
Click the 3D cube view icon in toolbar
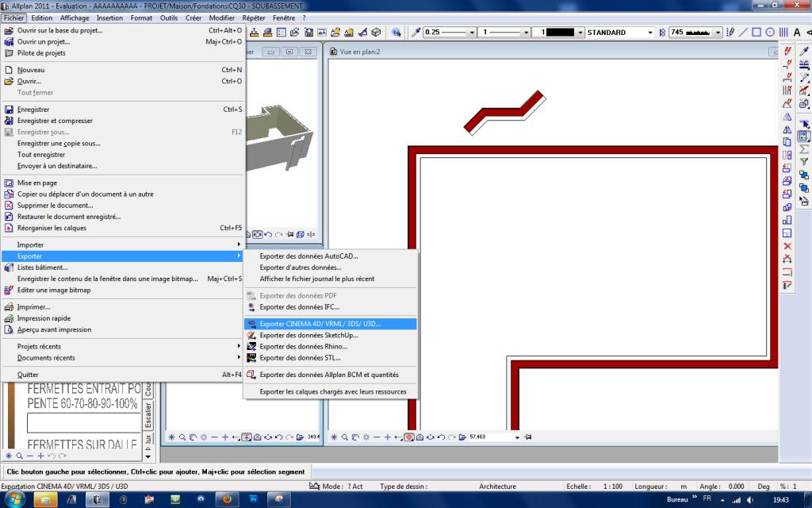click(377, 32)
